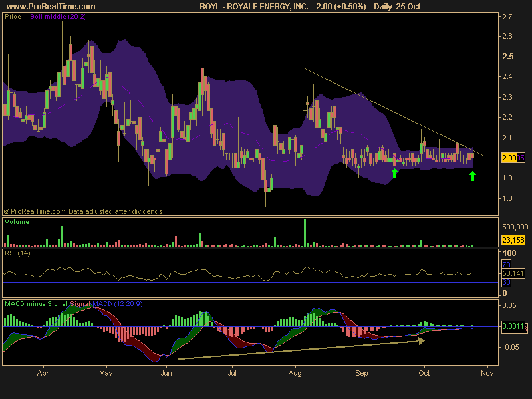Viewport: 532px width, 399px height.
Task: Click the 2.1 price axis value
Action: click(507, 138)
